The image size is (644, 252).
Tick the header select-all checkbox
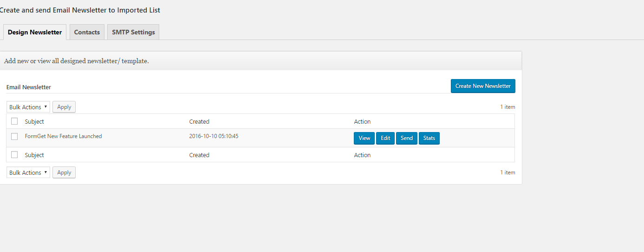coord(14,121)
